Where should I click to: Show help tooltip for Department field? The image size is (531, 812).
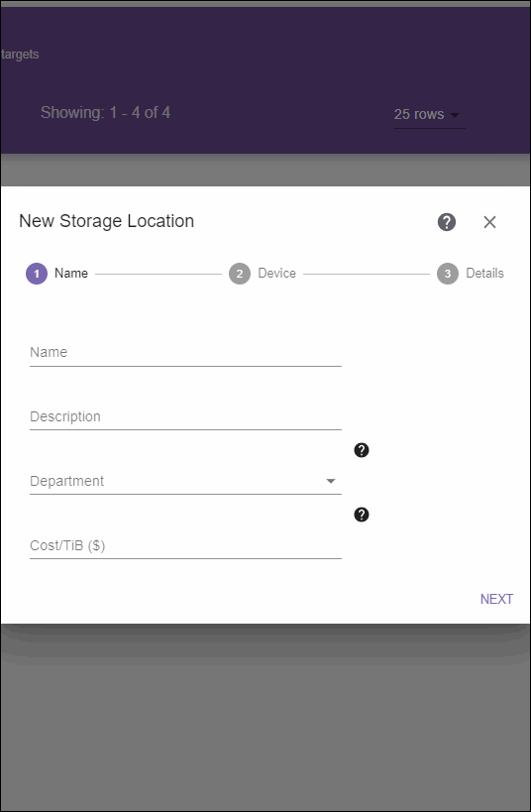pyautogui.click(x=362, y=450)
